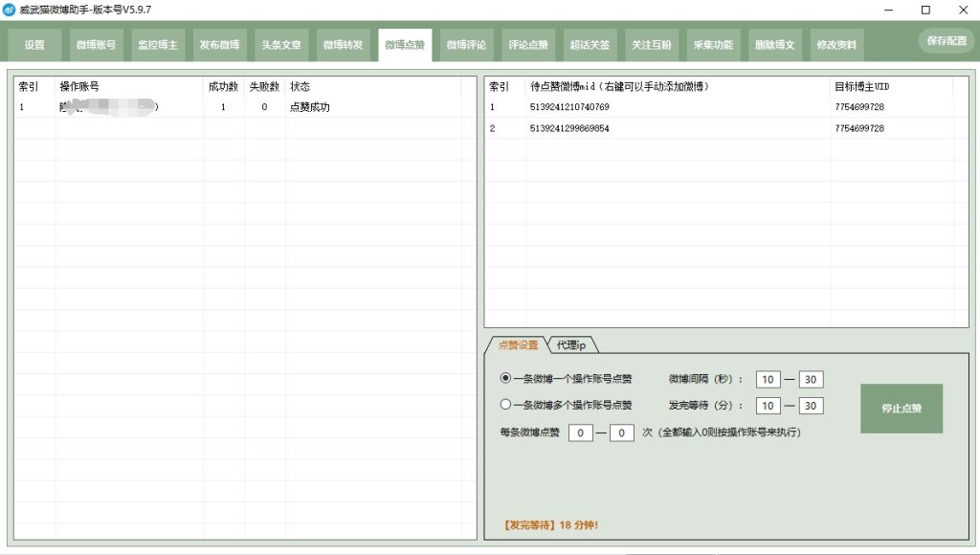Switch to the 头条文章 tab
The image size is (980, 555).
[x=281, y=44]
